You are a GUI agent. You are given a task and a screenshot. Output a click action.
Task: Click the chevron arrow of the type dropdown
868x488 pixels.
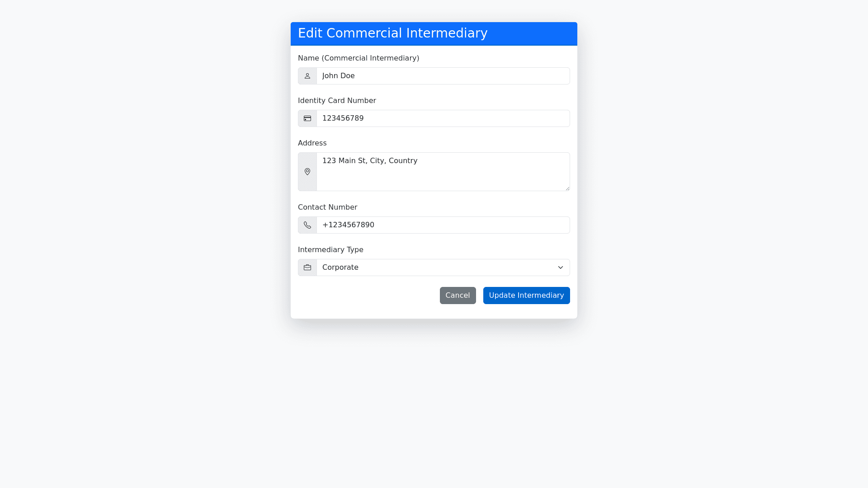[x=560, y=267]
